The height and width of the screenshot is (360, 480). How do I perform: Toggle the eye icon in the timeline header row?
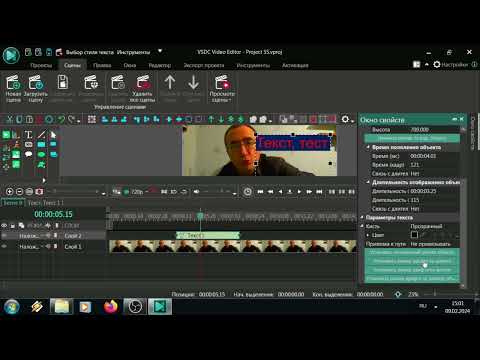(x=4, y=226)
